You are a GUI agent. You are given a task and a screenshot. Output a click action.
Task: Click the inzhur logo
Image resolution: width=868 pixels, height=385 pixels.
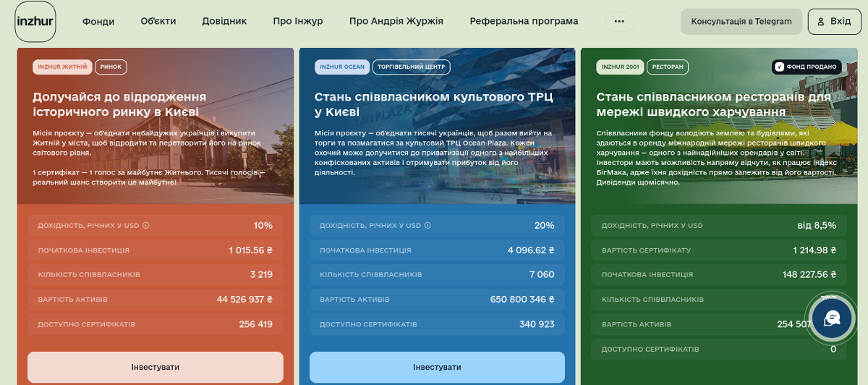point(35,21)
